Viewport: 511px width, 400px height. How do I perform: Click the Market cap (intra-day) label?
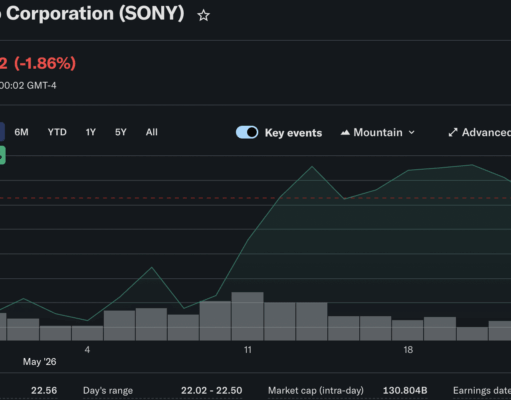click(x=316, y=390)
